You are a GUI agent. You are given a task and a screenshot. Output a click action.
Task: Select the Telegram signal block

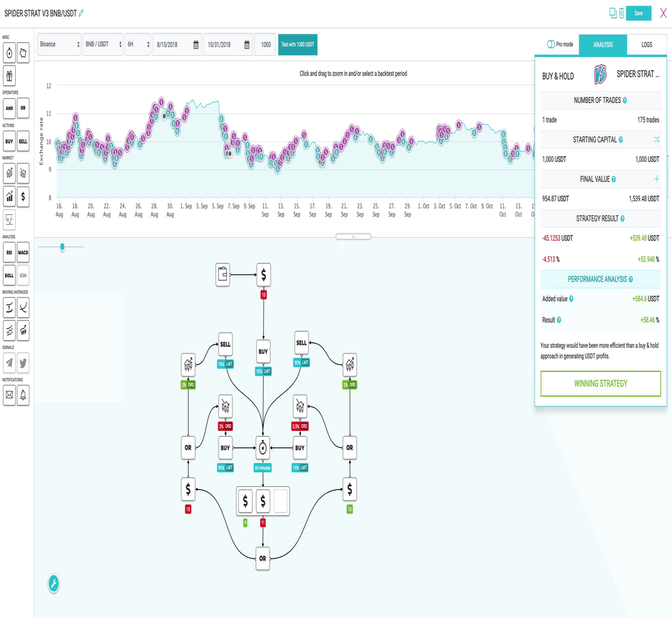pyautogui.click(x=9, y=363)
